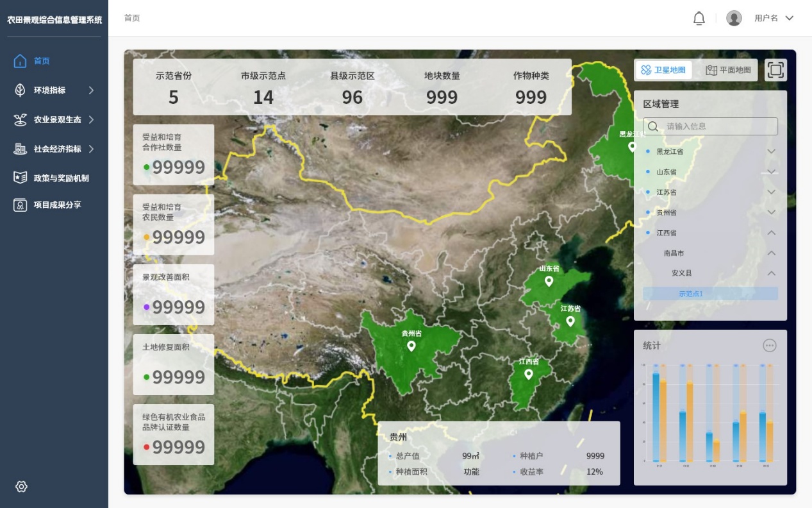
Task: Click the Guizhou province map pin
Action: [411, 346]
